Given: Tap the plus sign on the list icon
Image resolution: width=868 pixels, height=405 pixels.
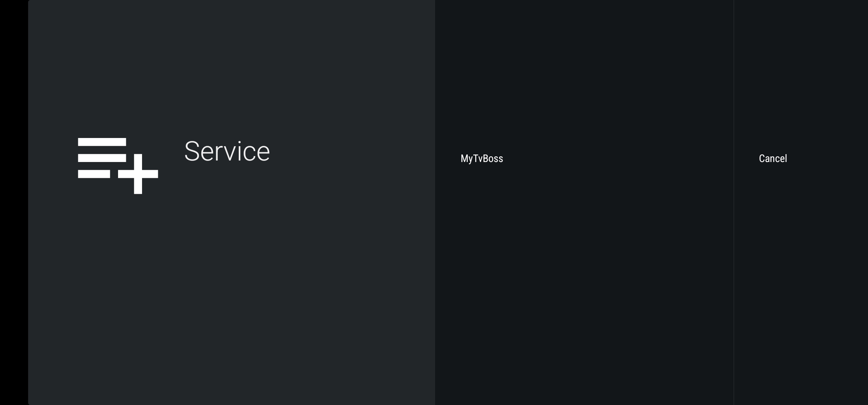Looking at the screenshot, I should 138,174.
